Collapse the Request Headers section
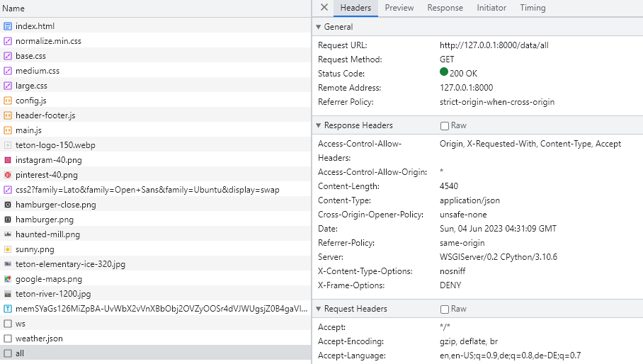 319,309
